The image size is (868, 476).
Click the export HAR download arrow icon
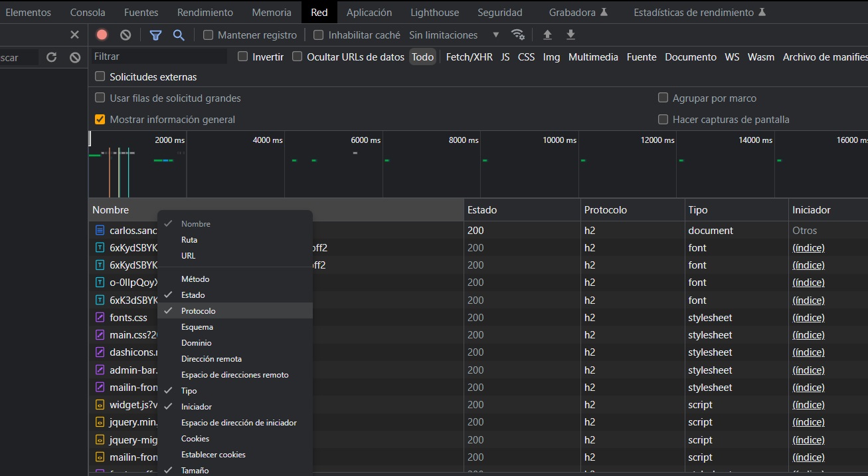click(x=570, y=35)
